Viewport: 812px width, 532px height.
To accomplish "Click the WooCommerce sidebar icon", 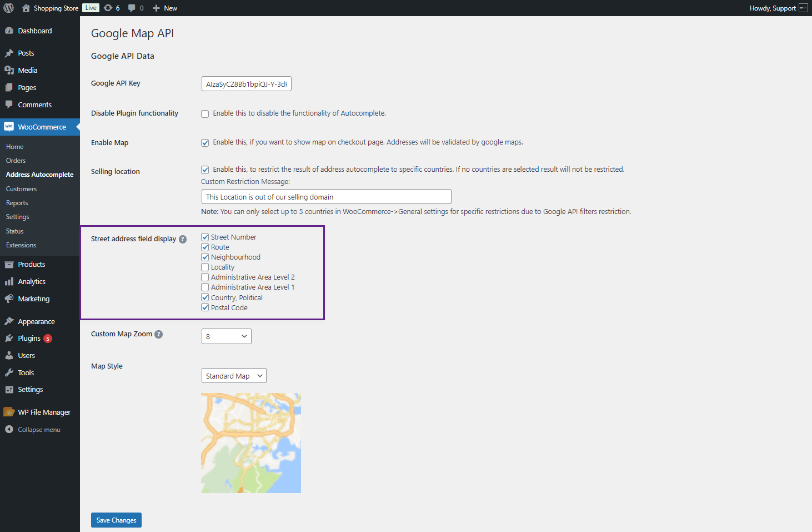I will [x=9, y=127].
